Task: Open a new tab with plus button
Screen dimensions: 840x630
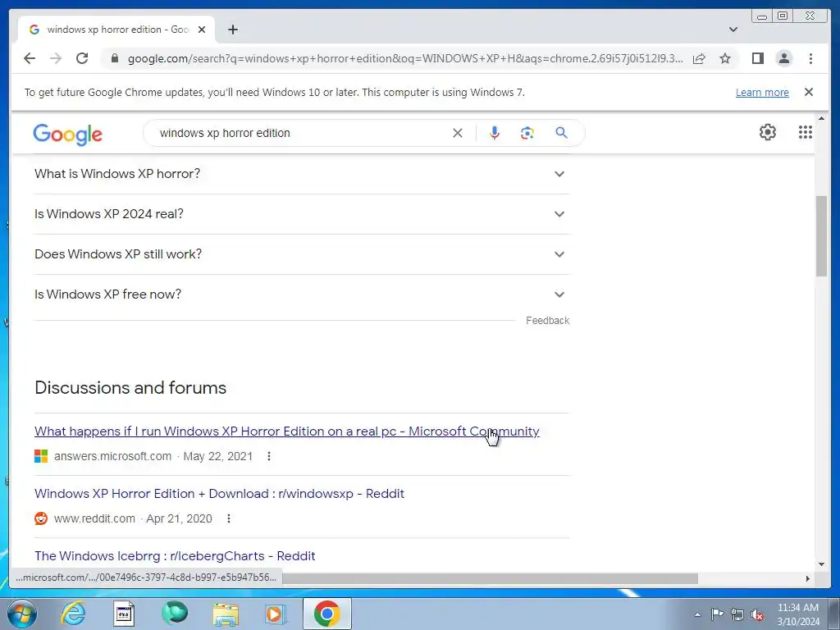Action: coord(232,30)
